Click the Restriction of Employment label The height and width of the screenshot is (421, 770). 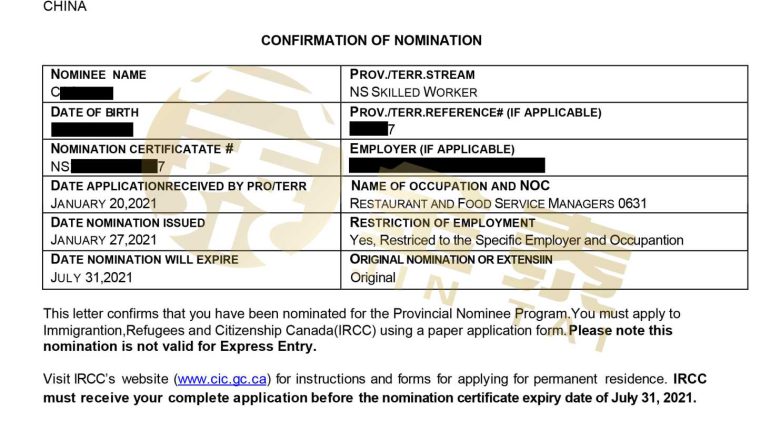pyautogui.click(x=442, y=222)
